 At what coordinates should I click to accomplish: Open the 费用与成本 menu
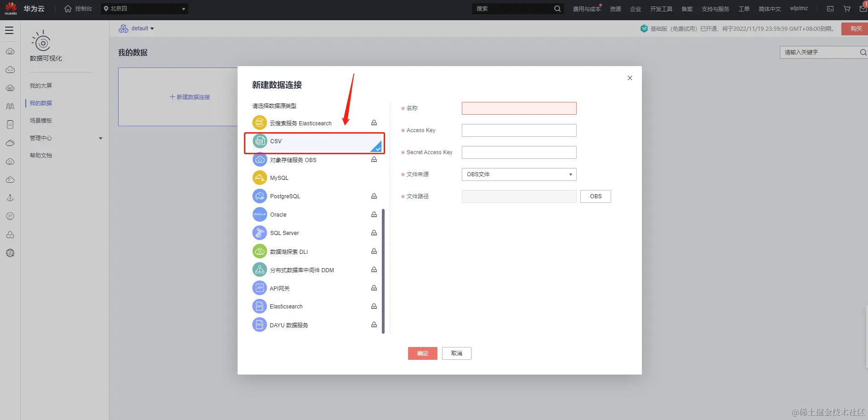586,9
